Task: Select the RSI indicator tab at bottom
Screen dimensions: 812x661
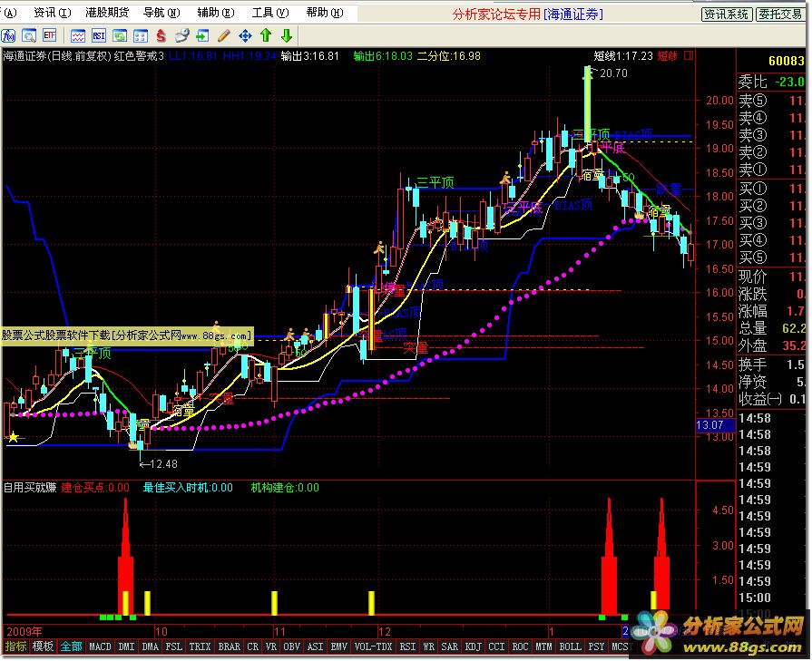Action: pyautogui.click(x=407, y=646)
